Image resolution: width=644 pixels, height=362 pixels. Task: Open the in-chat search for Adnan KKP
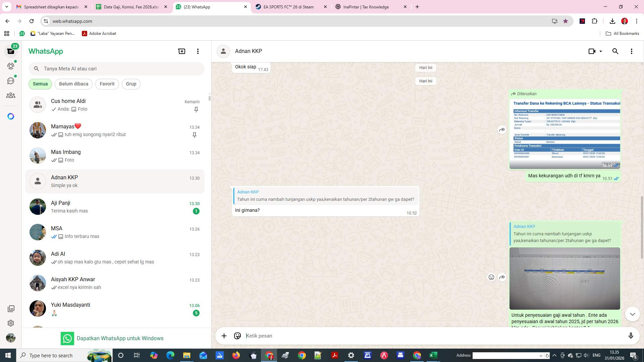click(615, 51)
